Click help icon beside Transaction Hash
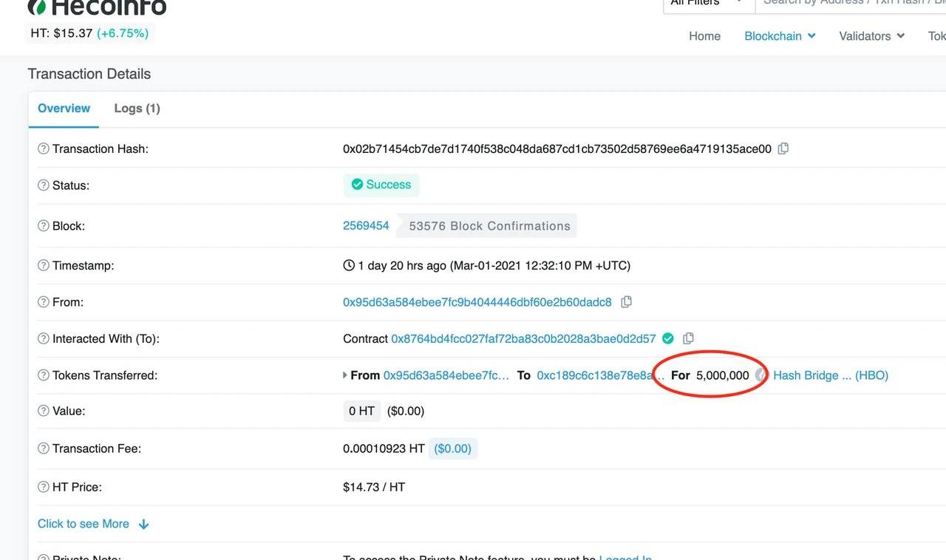 point(44,149)
